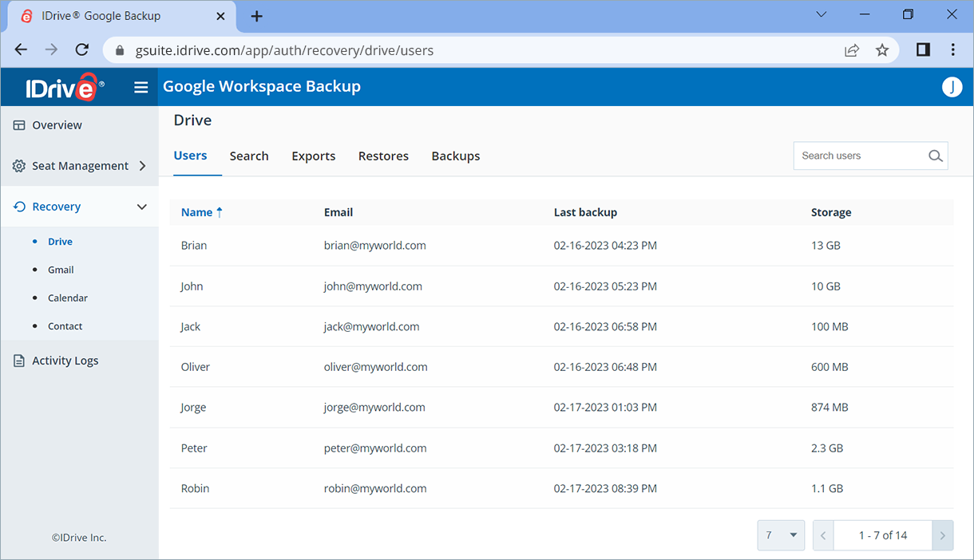
Task: Click the Activity Logs document icon
Action: (19, 361)
